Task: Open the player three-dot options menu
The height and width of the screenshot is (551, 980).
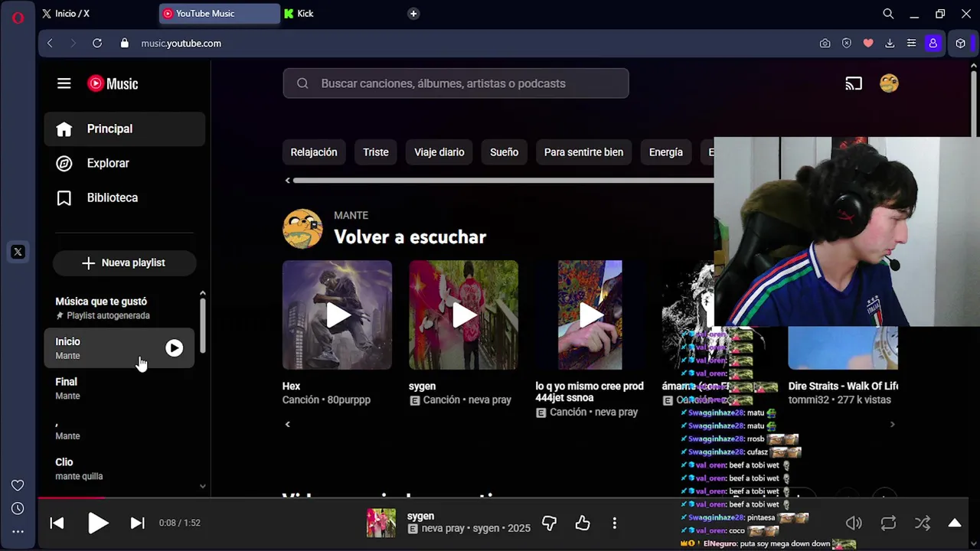Action: [x=614, y=523]
